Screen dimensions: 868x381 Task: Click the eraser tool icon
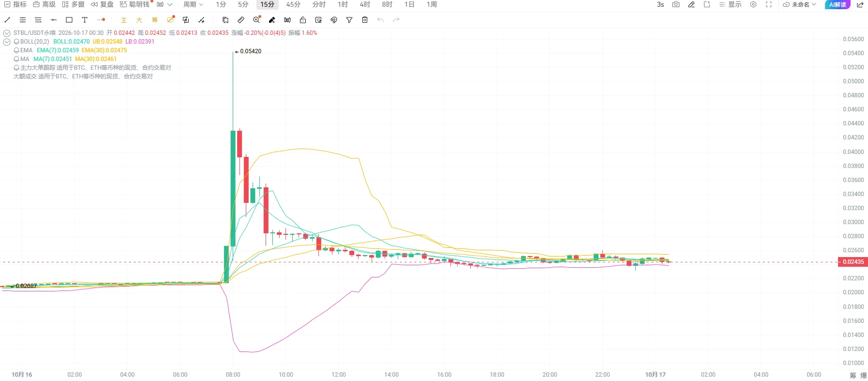pyautogui.click(x=272, y=20)
